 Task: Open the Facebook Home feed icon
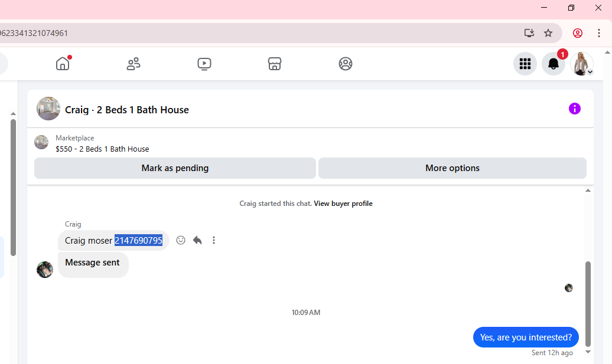[63, 64]
